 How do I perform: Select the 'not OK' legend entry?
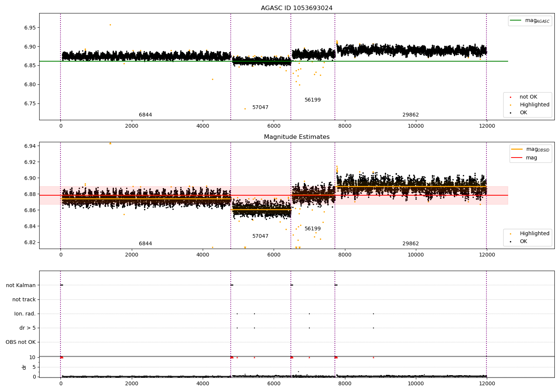tap(528, 97)
